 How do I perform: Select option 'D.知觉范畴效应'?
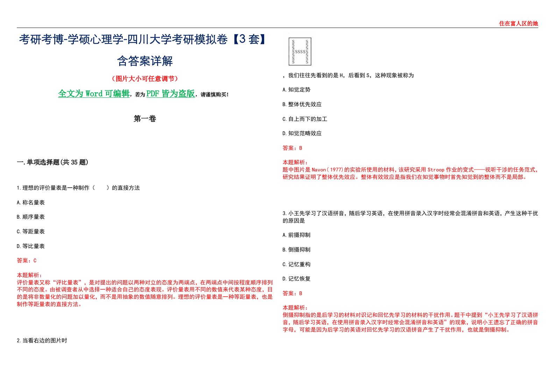tap(302, 133)
